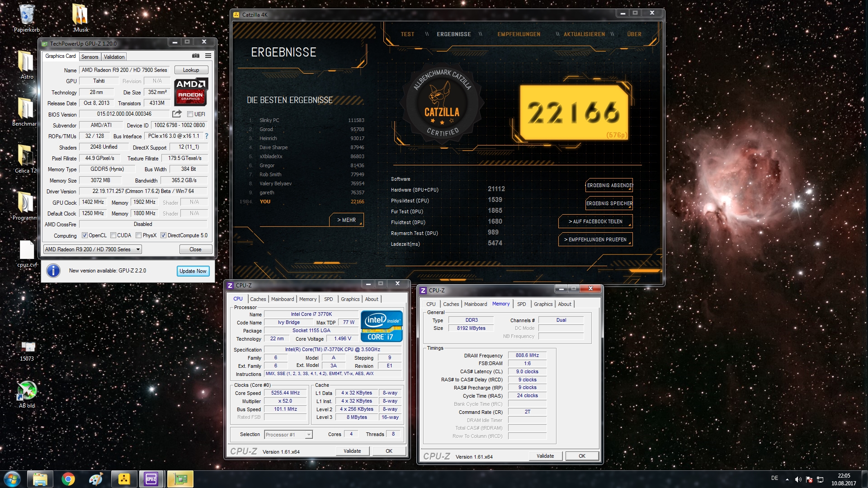Click the DE language indicator in tray
This screenshot has width=868, height=488.
pos(774,478)
